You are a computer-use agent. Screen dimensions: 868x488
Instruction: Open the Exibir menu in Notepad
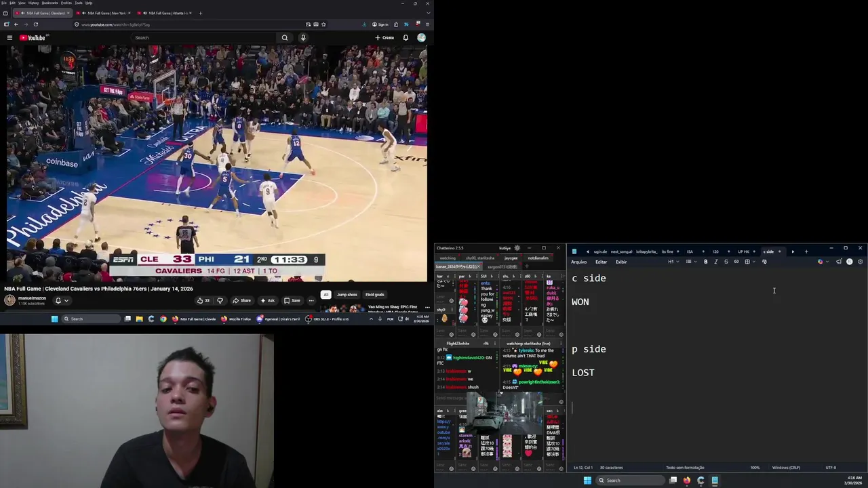click(x=621, y=262)
